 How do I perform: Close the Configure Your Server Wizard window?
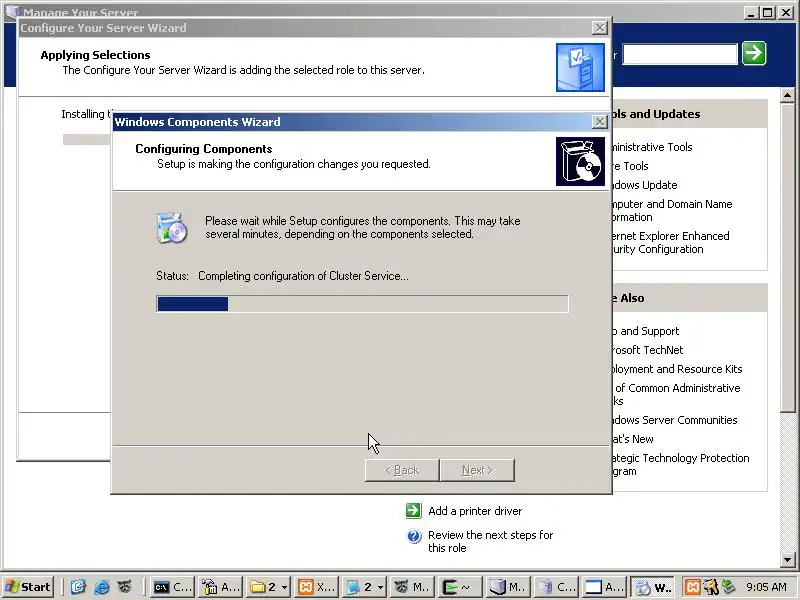pos(599,28)
